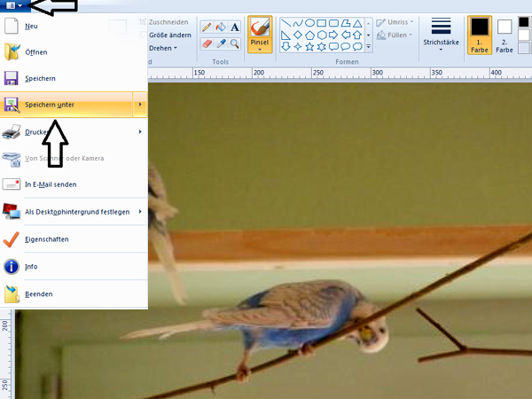Pick the pentagon shape
The image size is (532, 399).
(309, 35)
